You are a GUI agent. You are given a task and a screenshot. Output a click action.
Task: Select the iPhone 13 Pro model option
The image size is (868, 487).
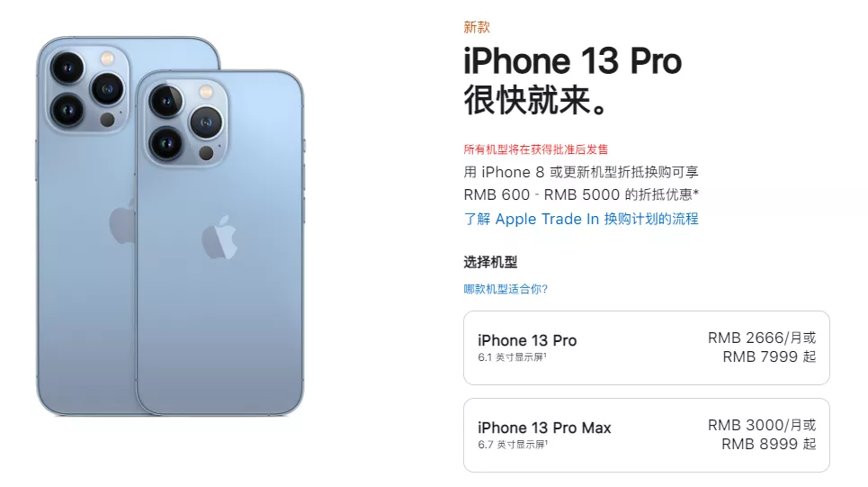tap(646, 347)
